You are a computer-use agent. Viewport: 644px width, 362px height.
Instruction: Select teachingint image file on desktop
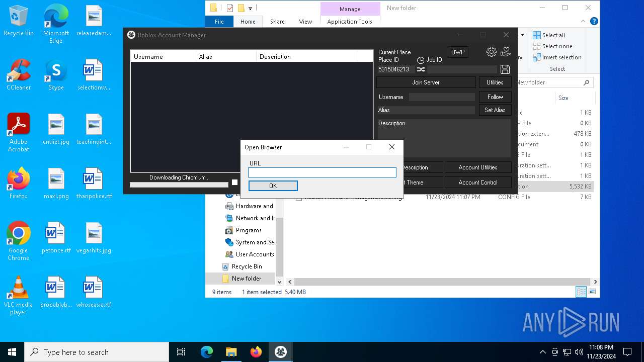tap(94, 130)
